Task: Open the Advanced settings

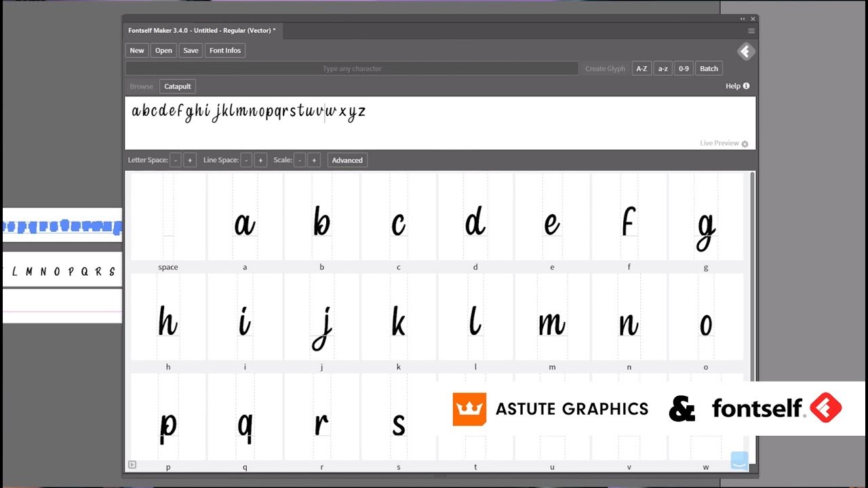Action: click(347, 160)
